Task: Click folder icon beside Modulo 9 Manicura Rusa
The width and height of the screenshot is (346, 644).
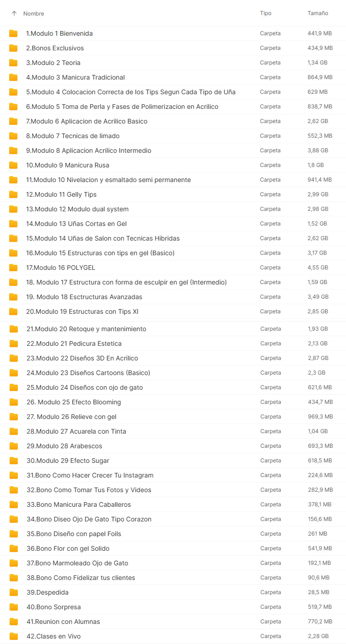Action: pyautogui.click(x=13, y=165)
